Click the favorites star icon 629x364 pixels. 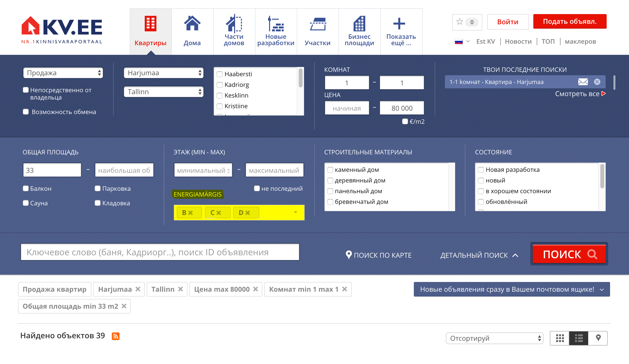coord(459,22)
